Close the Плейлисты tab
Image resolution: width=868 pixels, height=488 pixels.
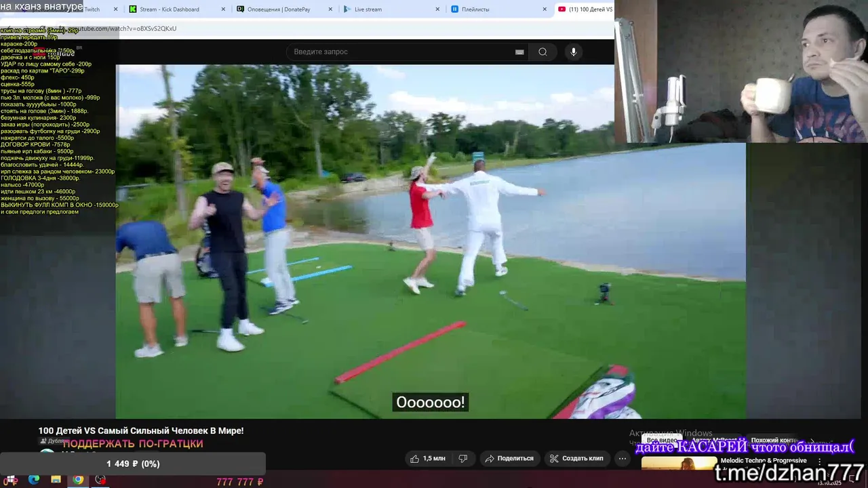click(545, 9)
